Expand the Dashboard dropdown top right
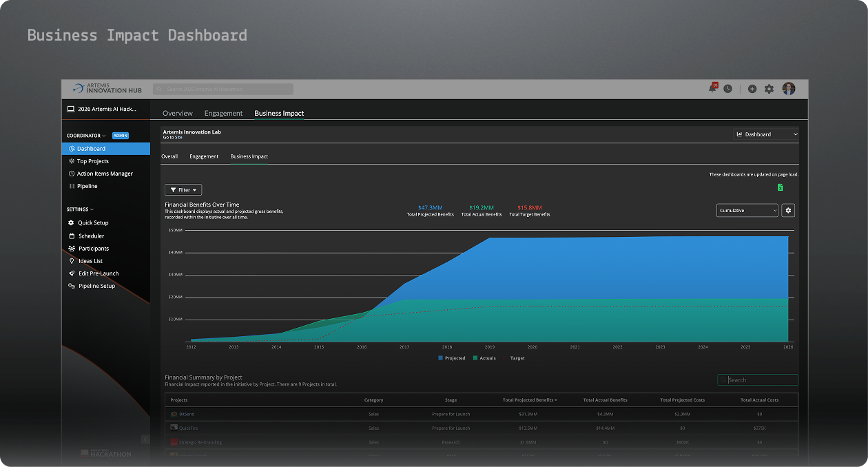The width and height of the screenshot is (868, 467). (x=766, y=134)
